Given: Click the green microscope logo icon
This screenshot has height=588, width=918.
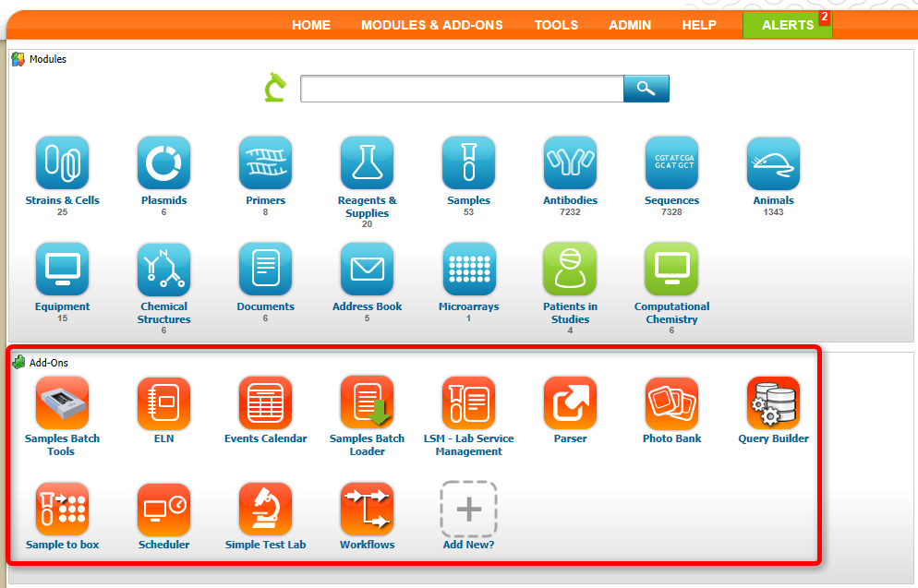Looking at the screenshot, I should tap(275, 87).
